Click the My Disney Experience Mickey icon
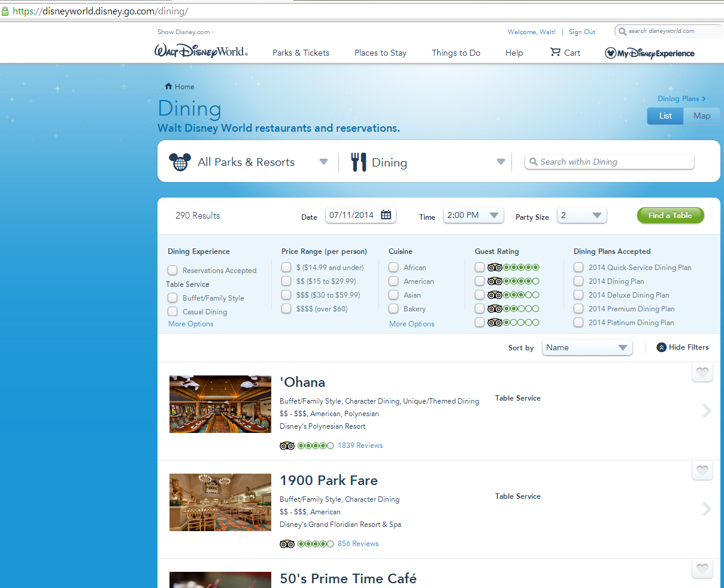 (610, 53)
